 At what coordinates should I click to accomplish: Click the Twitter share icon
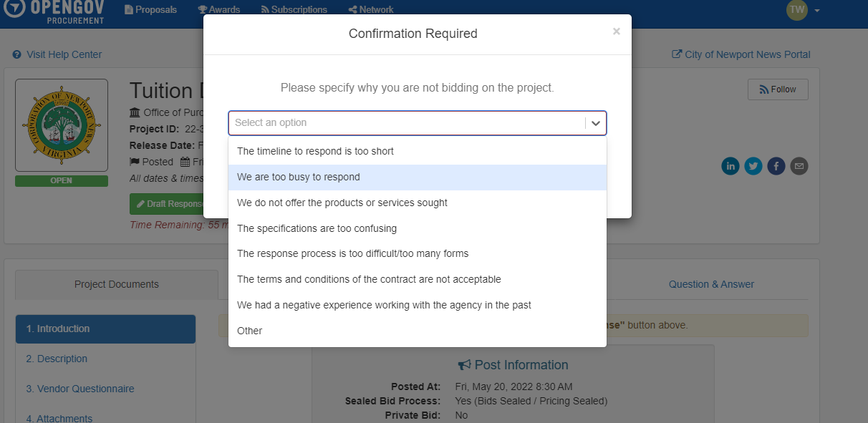pos(753,165)
